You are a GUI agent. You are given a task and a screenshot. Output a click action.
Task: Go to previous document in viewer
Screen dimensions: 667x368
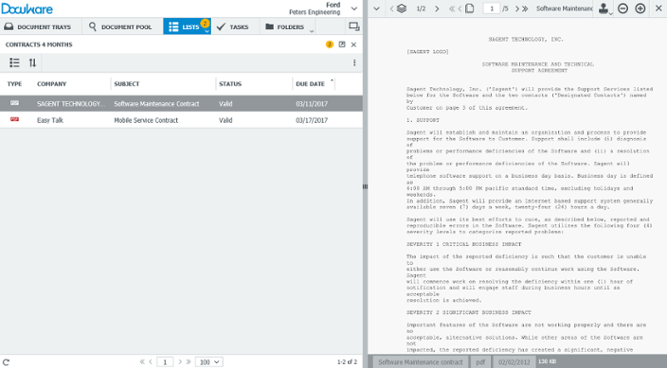click(x=391, y=9)
